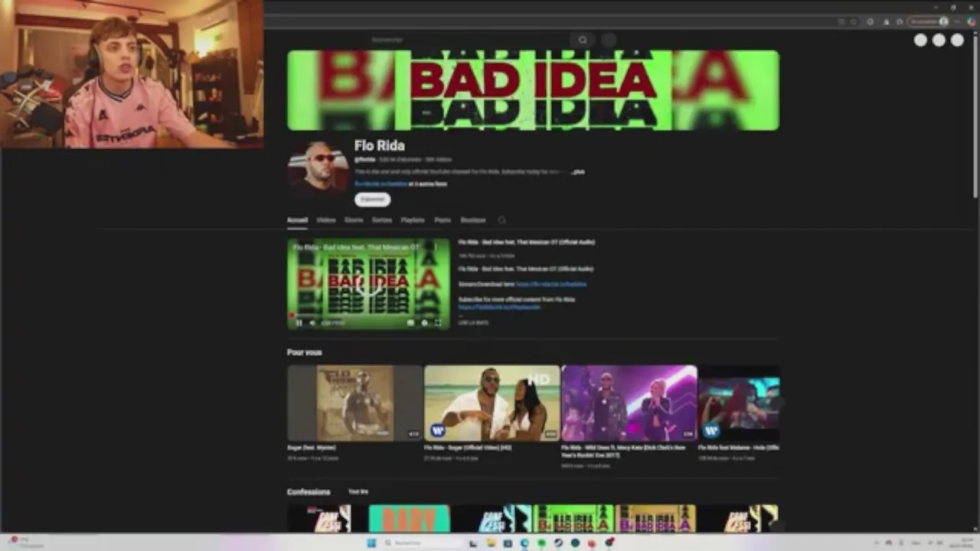Click the BAD IDEA channel banner
The width and height of the screenshot is (980, 551).
tap(533, 90)
